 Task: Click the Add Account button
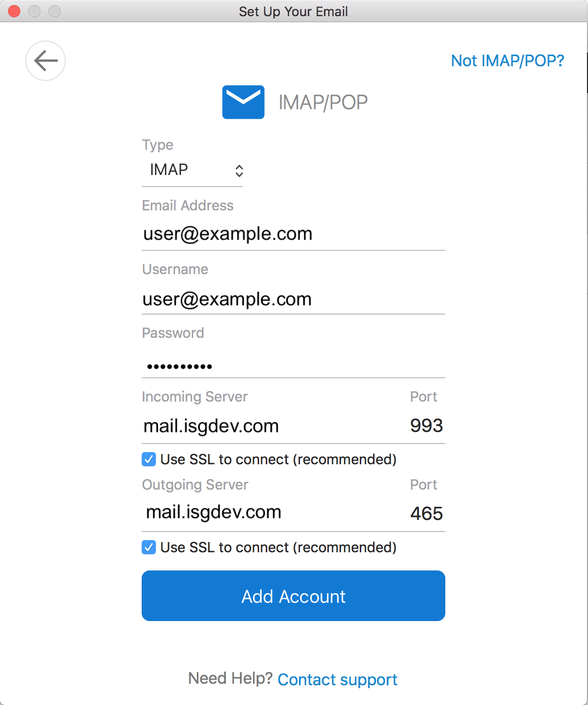pyautogui.click(x=293, y=596)
